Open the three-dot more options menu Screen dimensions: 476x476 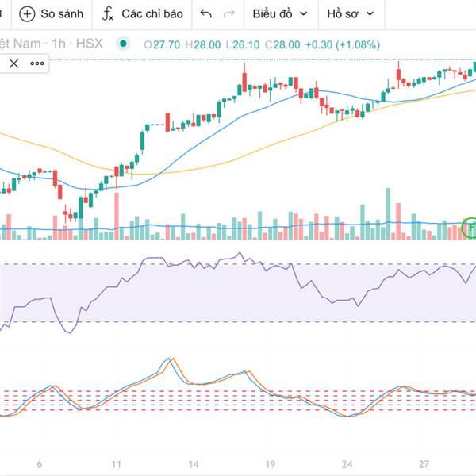pyautogui.click(x=37, y=63)
